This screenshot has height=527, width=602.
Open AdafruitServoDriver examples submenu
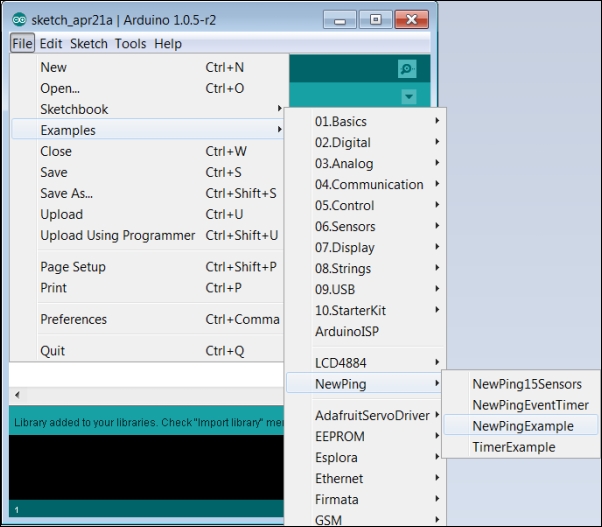[366, 415]
